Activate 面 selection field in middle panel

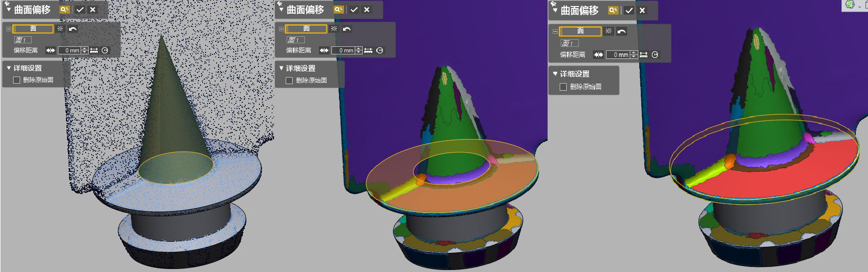pos(306,29)
